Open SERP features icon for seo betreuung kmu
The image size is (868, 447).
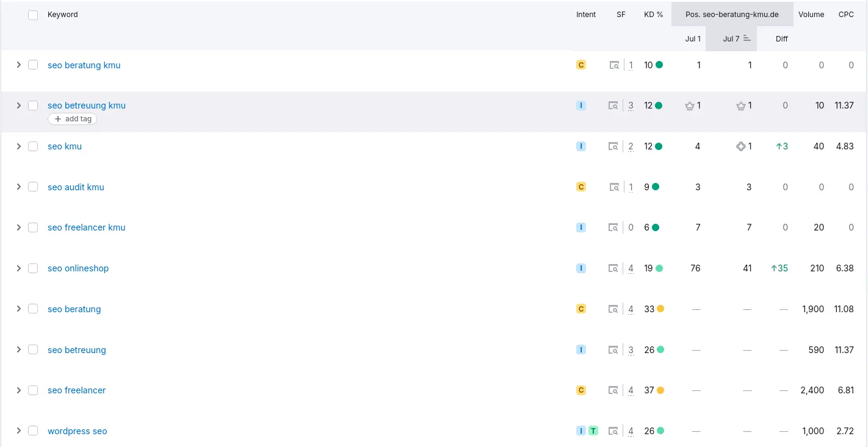point(613,105)
